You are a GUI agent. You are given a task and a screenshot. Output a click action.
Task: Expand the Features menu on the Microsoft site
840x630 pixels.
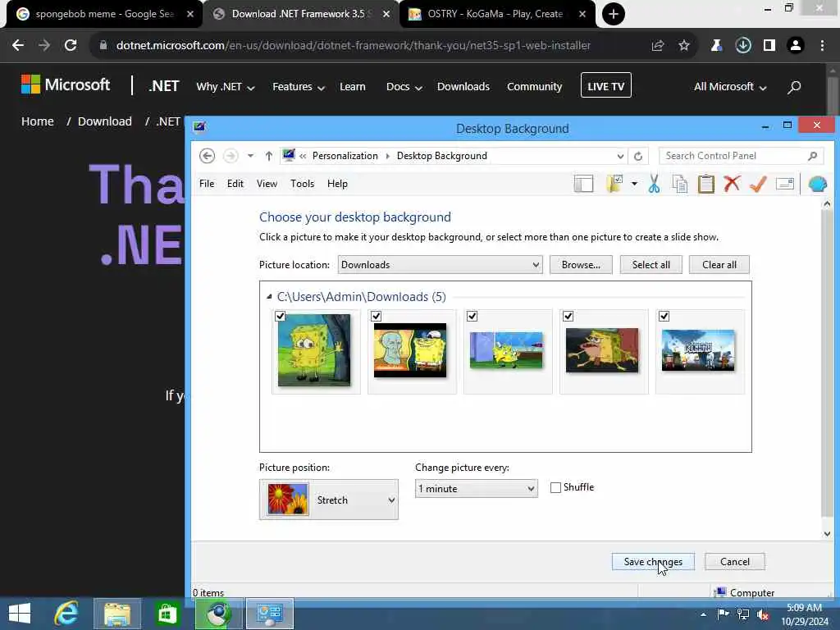coord(299,87)
